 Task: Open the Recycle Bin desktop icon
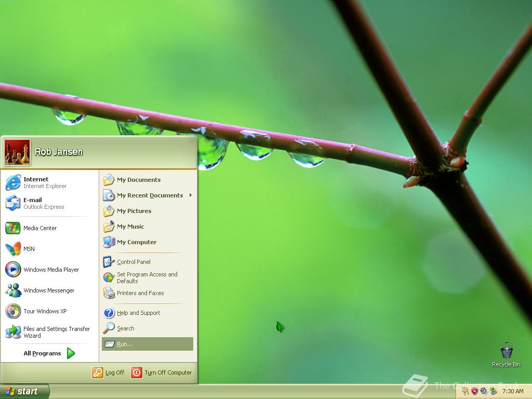[506, 354]
